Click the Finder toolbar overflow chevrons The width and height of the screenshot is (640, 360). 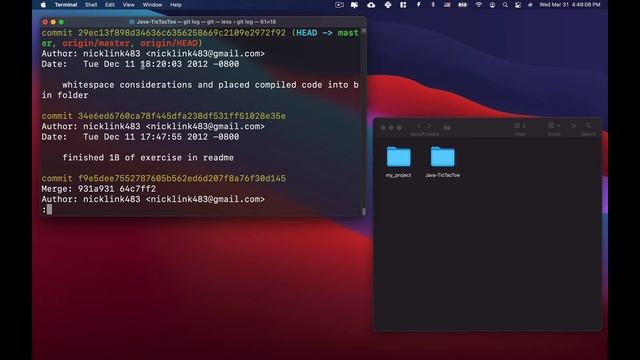click(573, 126)
